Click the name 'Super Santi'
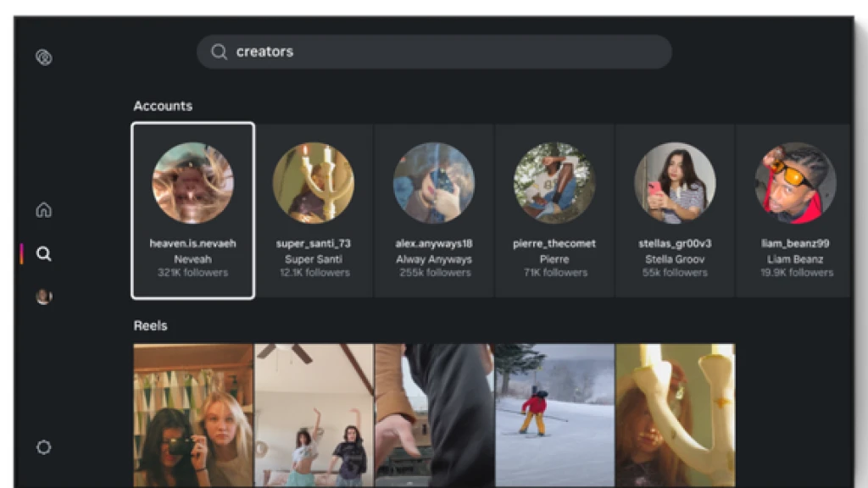Screen dimensions: 868x488 [314, 259]
